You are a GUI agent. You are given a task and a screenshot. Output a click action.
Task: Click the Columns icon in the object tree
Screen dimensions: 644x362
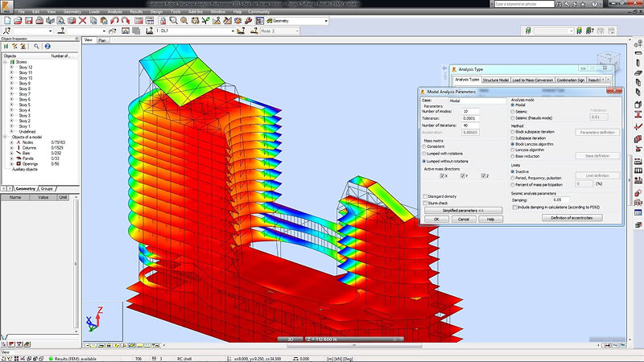click(x=18, y=148)
